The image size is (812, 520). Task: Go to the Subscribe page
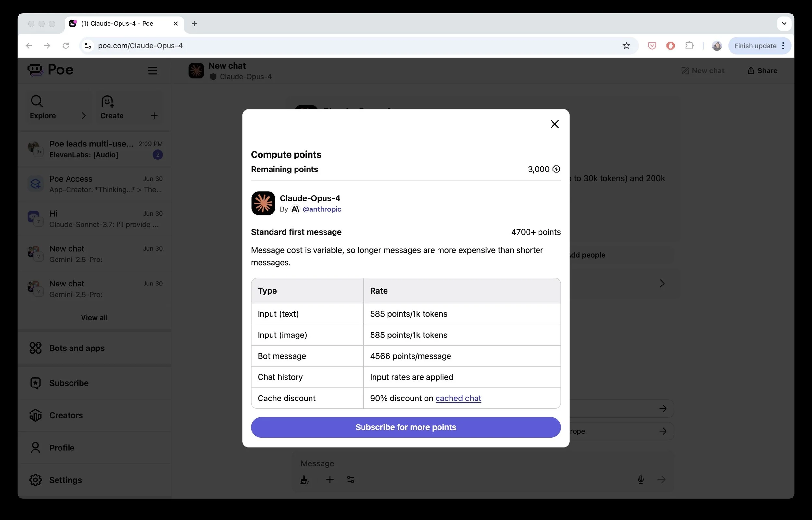click(69, 383)
